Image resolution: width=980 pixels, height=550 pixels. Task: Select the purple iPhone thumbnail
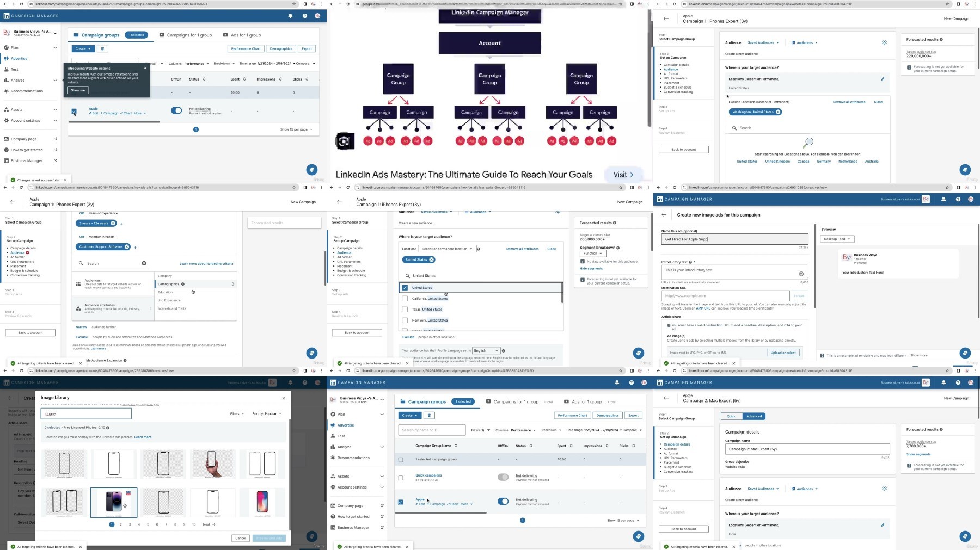pos(114,502)
